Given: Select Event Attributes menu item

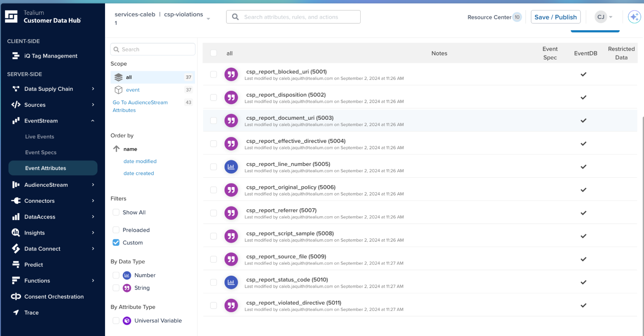Looking at the screenshot, I should (53, 168).
